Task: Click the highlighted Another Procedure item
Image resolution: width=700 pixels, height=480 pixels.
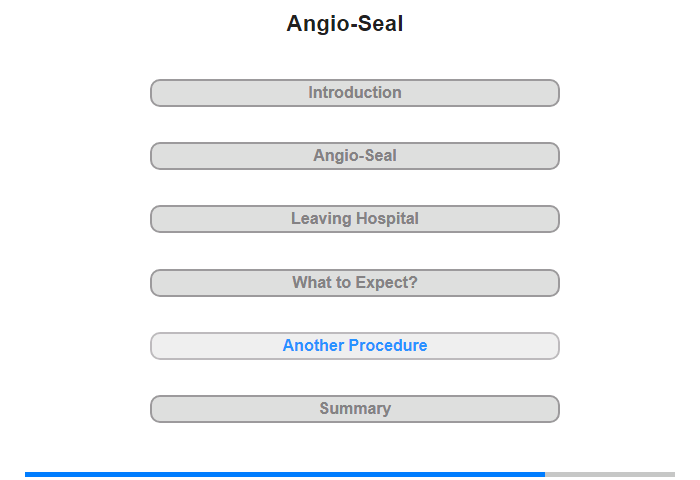Action: (x=354, y=346)
